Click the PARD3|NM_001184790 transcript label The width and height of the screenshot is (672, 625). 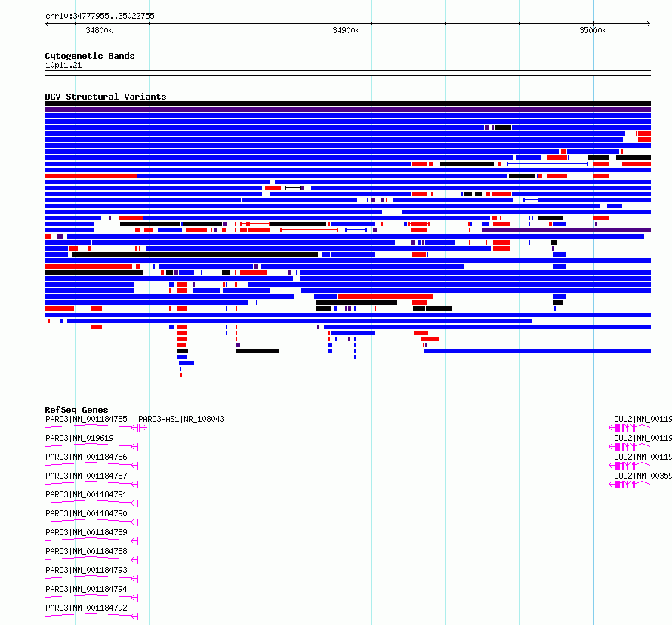tap(86, 513)
